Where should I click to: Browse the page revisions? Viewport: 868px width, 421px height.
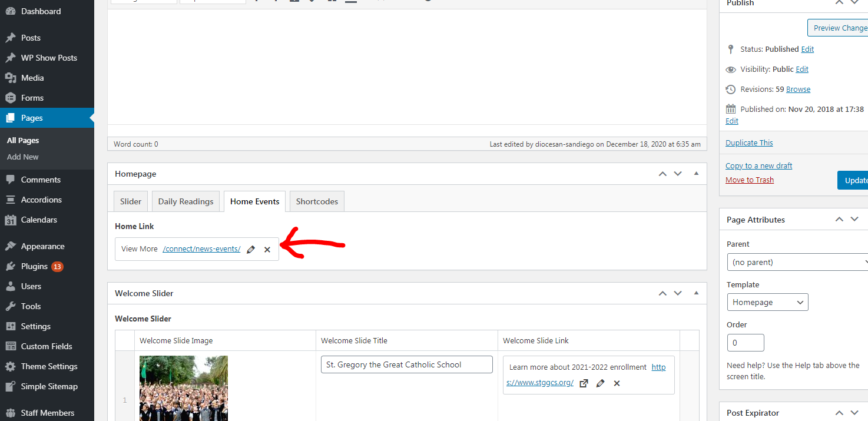(798, 89)
